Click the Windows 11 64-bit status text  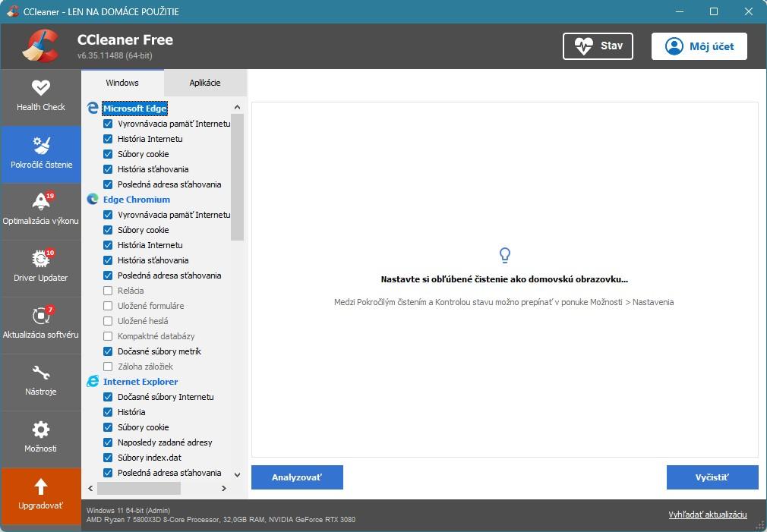pyautogui.click(x=128, y=510)
